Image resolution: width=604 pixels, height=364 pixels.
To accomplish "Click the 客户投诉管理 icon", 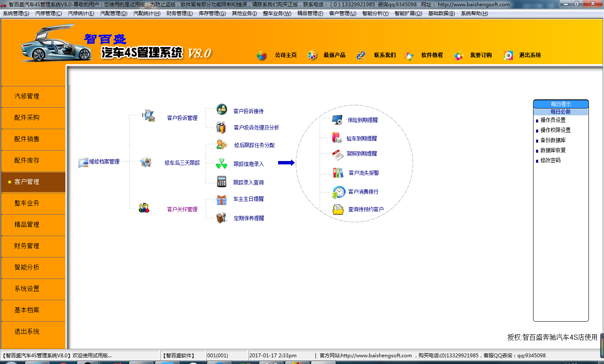I will tap(148, 116).
